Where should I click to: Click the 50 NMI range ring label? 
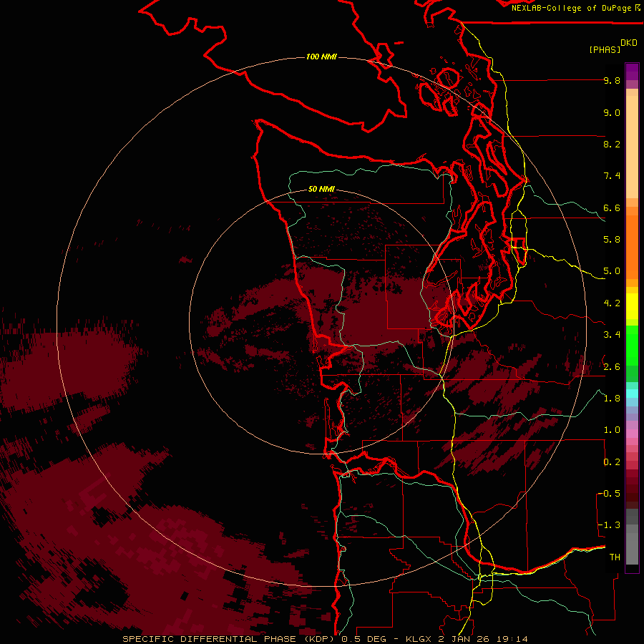click(321, 189)
